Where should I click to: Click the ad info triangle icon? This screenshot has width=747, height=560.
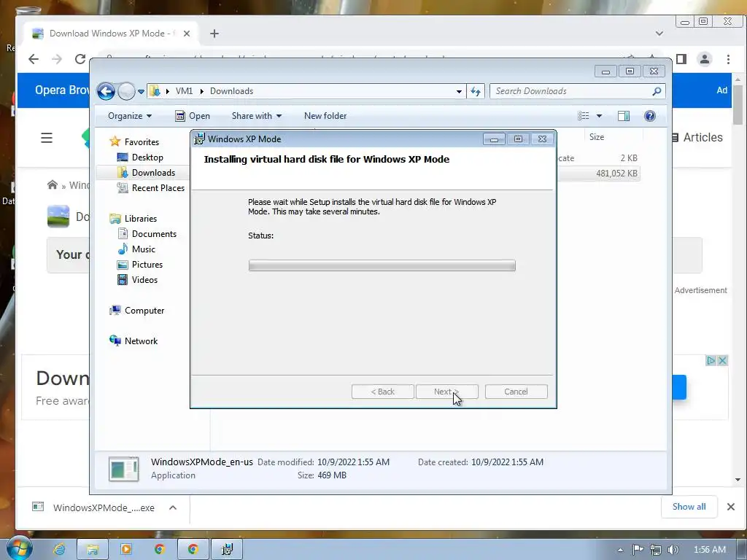point(711,360)
